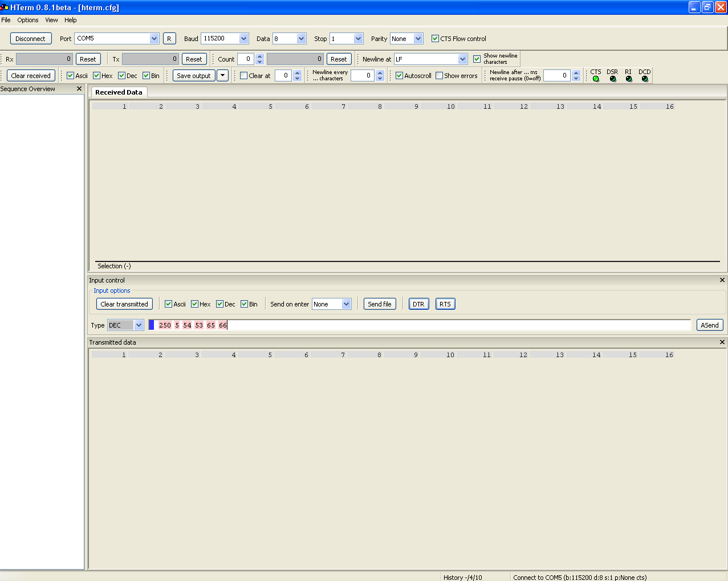The width and height of the screenshot is (728, 581).
Task: Increase the Count spinner value
Action: 260,56
